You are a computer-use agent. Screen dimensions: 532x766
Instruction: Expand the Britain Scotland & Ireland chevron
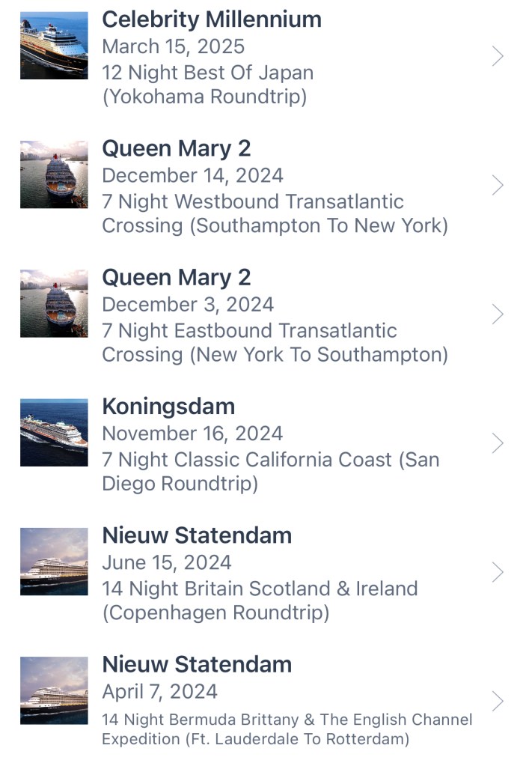[x=498, y=572]
